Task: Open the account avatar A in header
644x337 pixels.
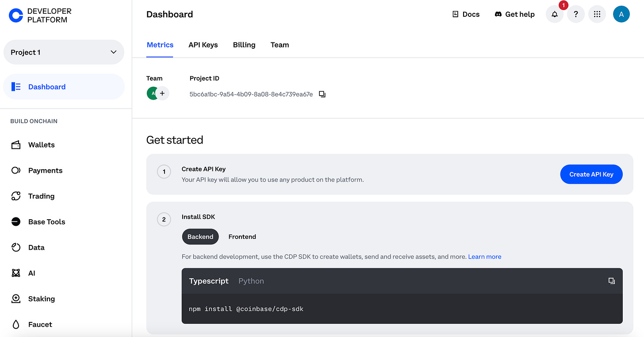Action: pyautogui.click(x=621, y=14)
